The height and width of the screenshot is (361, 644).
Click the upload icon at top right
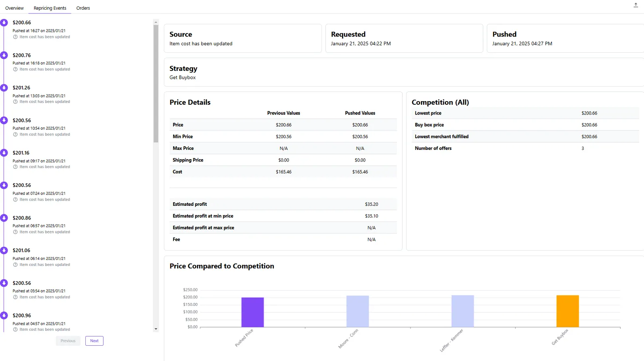click(636, 5)
